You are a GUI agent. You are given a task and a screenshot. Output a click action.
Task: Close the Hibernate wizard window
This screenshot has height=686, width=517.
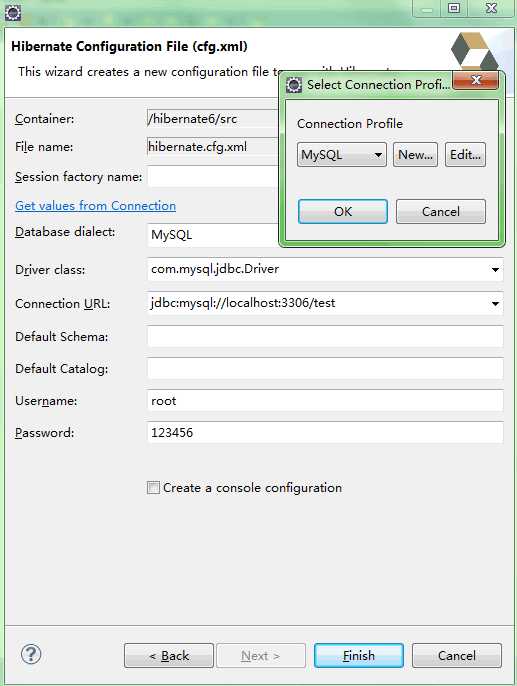click(x=491, y=8)
